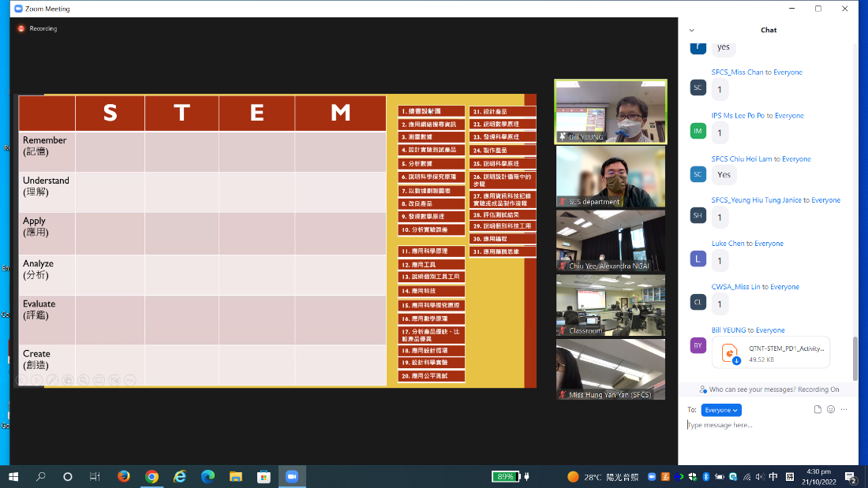868x488 pixels.
Task: Open the Windows Start menu
Action: click(x=13, y=477)
